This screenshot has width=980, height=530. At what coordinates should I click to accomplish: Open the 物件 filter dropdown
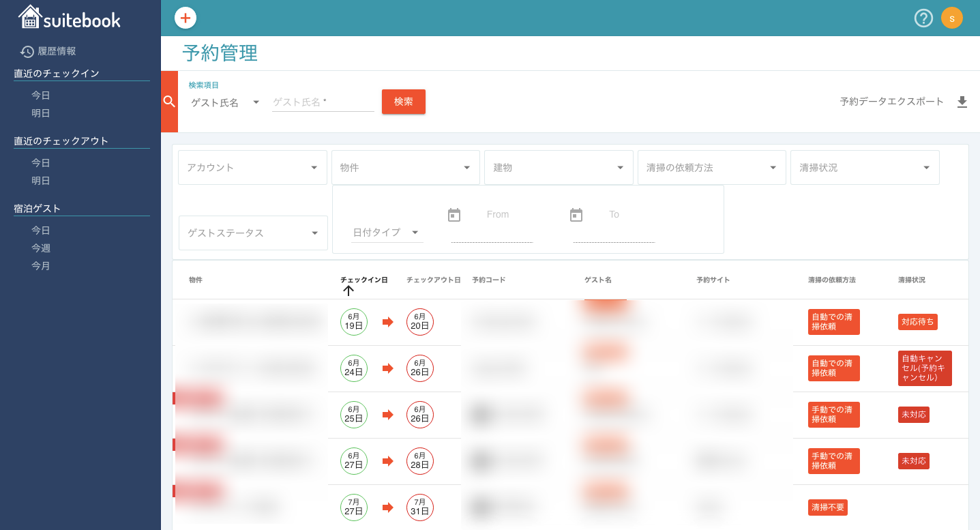click(x=406, y=168)
